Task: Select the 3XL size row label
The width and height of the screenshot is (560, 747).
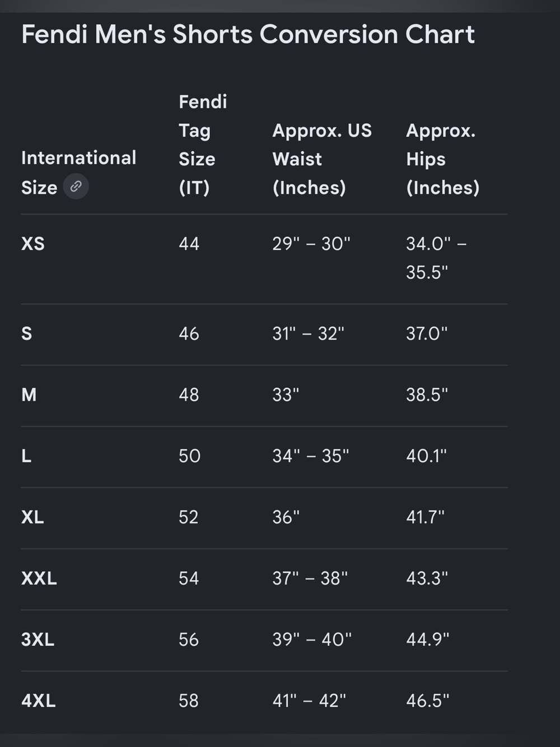Action: [38, 639]
